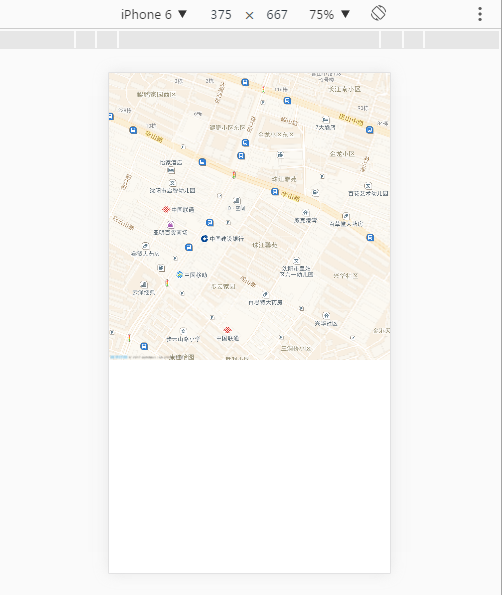Select the widest center segment of the width preset bar
Screen dimensions: 502x595
pyautogui.click(x=249, y=39)
